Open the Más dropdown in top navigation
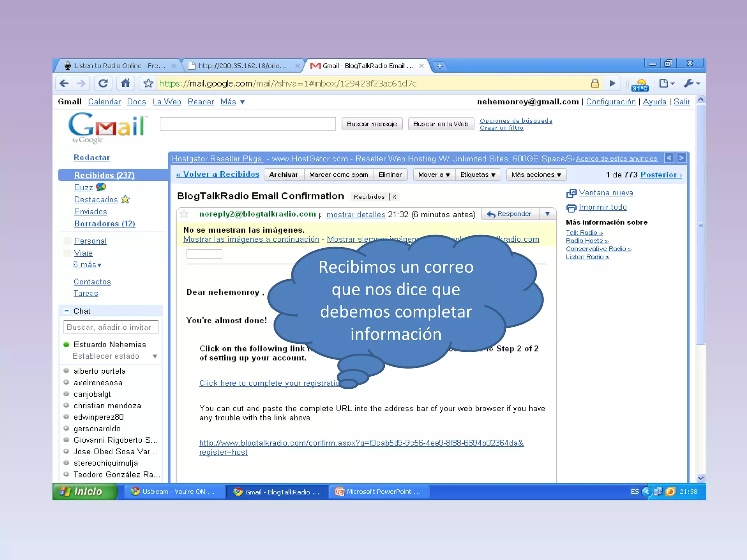This screenshot has height=560, width=747. tap(232, 102)
